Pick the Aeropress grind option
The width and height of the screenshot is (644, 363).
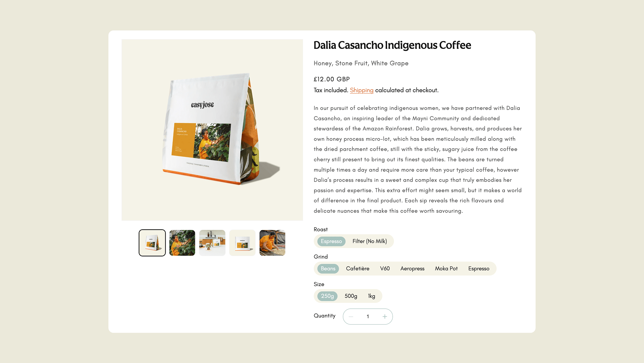tap(412, 268)
